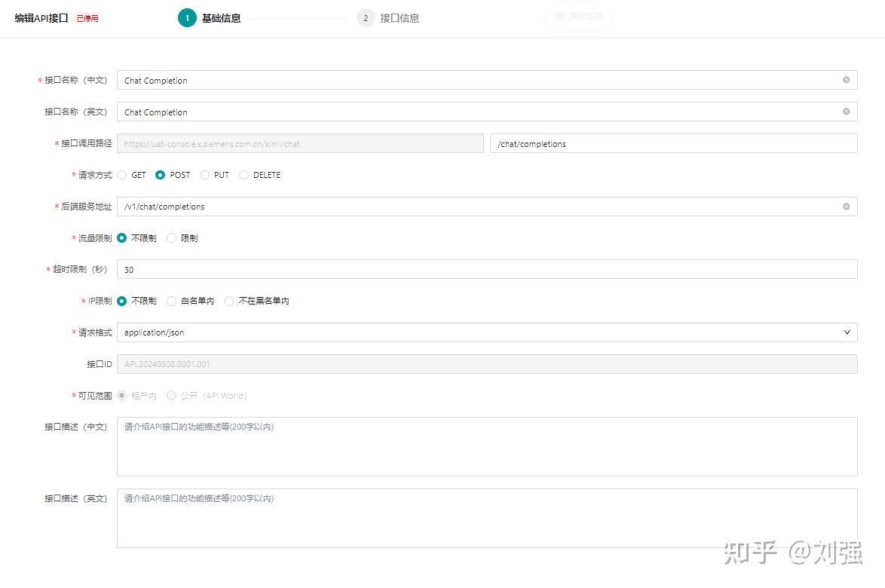Select 不在黑名单内 for IP限制
Screen dimensions: 885x588
(228, 300)
